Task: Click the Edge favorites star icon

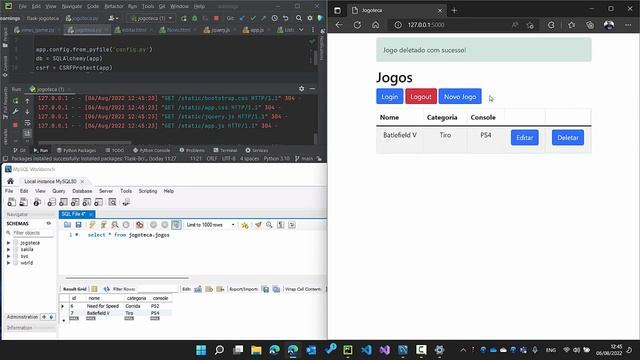Action: [571, 25]
